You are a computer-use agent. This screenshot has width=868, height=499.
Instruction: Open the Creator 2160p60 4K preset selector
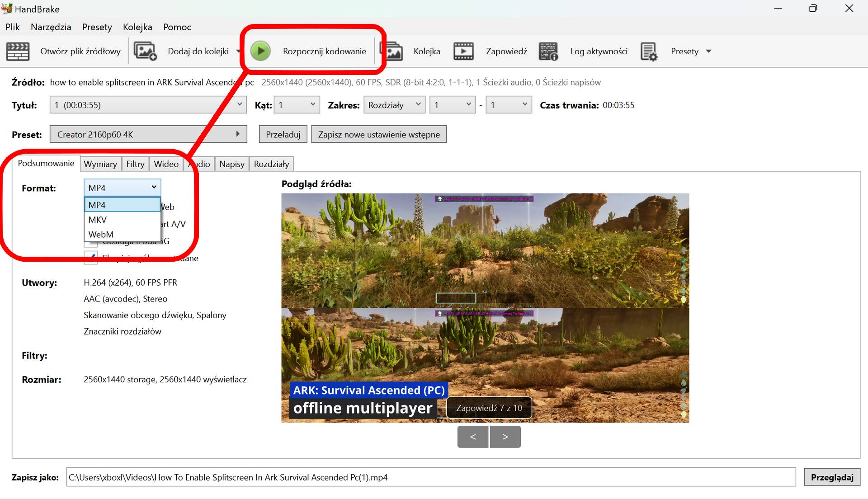(x=148, y=134)
